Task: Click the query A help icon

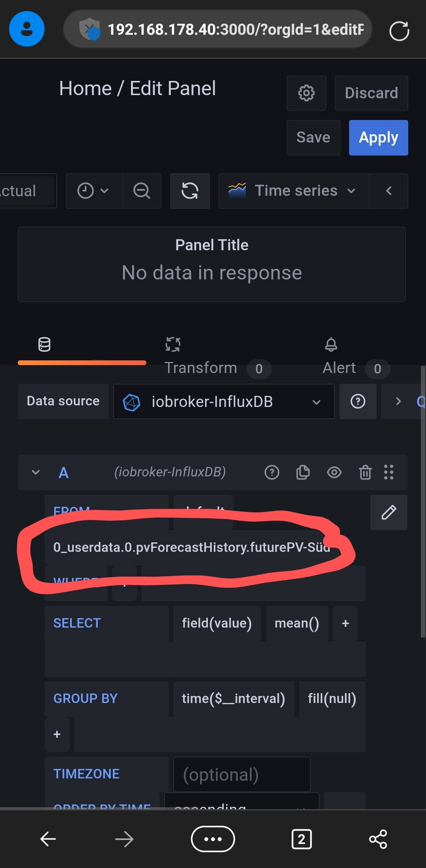Action: coord(272,472)
